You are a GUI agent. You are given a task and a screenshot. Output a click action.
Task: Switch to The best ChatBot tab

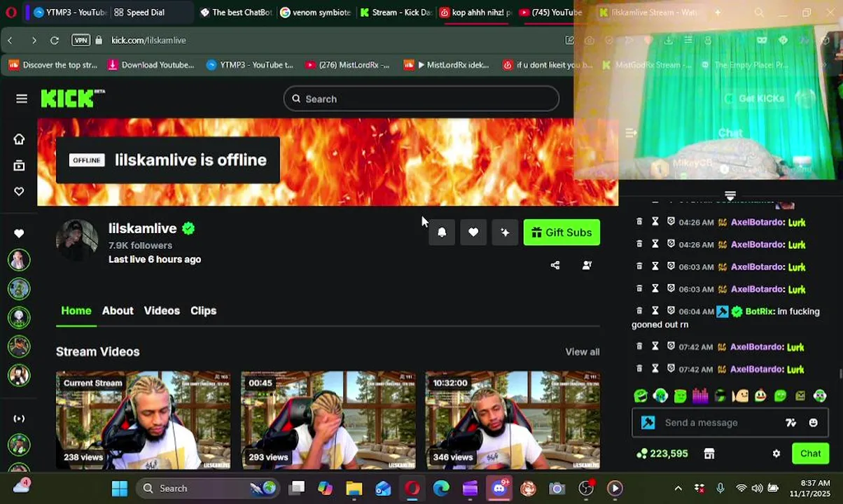coord(235,12)
